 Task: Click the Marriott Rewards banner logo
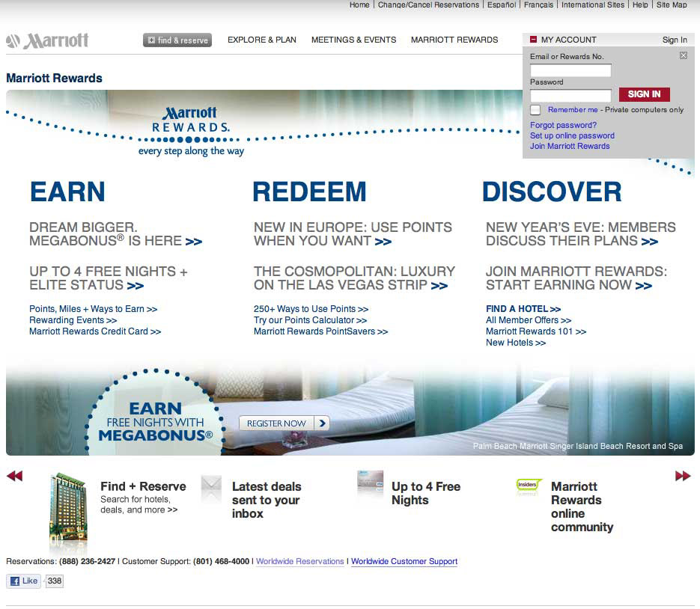point(191,131)
